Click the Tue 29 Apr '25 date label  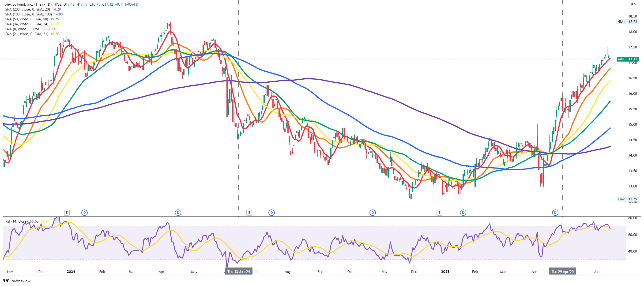click(x=562, y=271)
